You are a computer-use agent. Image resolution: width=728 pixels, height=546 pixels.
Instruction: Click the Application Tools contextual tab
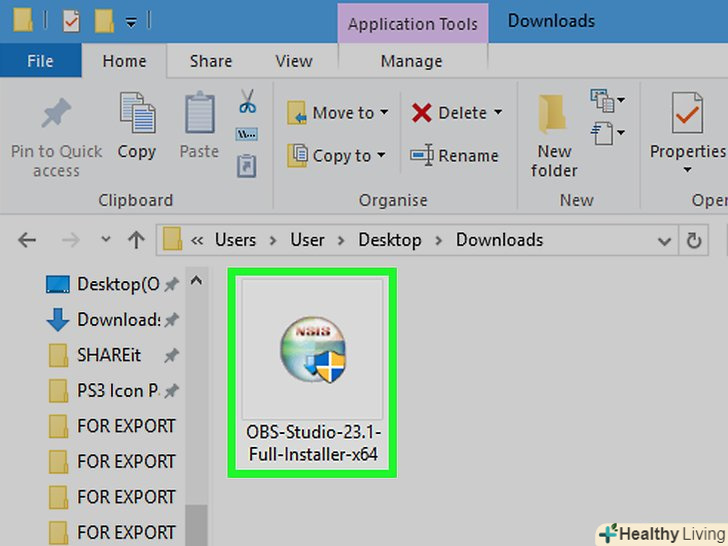point(412,23)
